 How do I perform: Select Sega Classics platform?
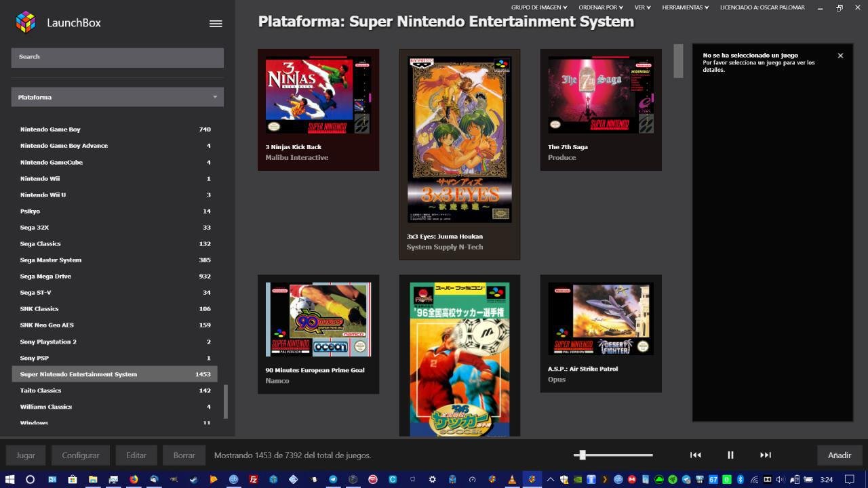[115, 243]
